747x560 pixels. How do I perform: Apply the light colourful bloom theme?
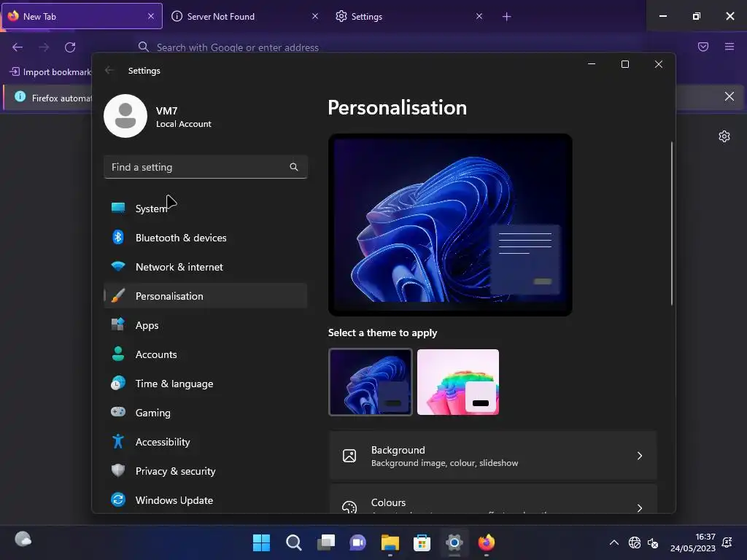(x=458, y=382)
